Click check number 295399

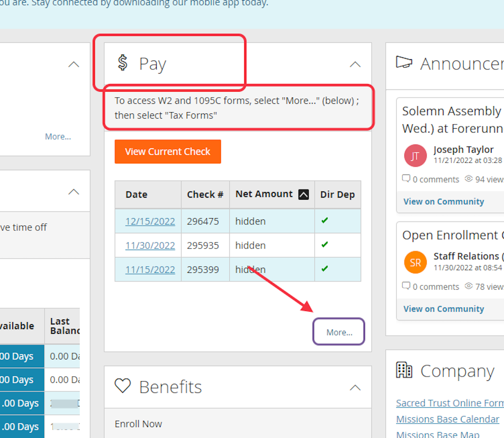[x=203, y=269]
